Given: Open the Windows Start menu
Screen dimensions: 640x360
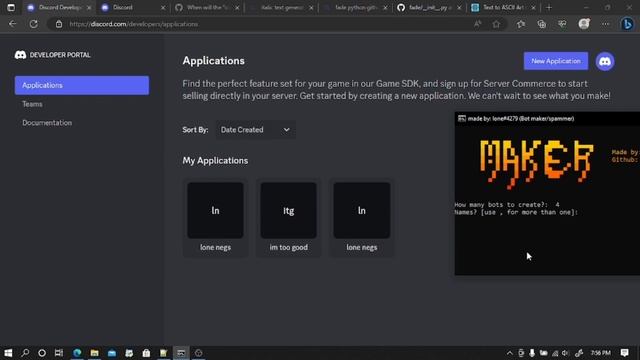Looking at the screenshot, I should [8, 353].
